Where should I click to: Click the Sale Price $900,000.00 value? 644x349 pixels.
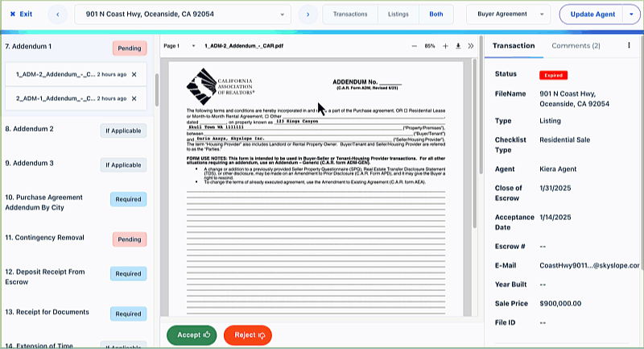560,303
